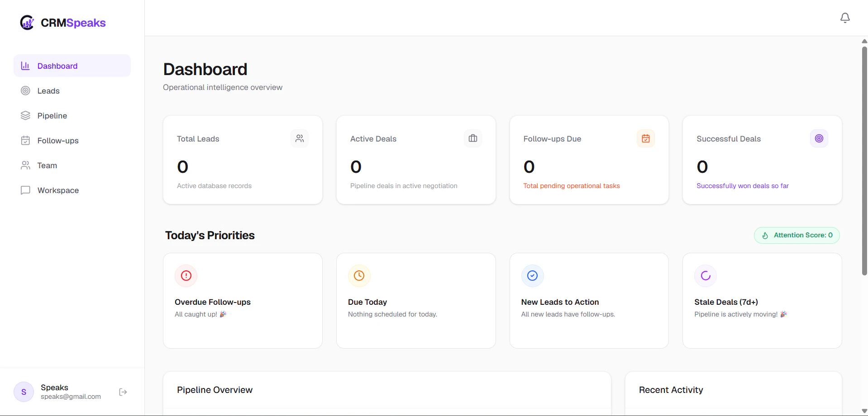868x416 pixels.
Task: Click the Follow-ups Due card title
Action: pyautogui.click(x=552, y=139)
